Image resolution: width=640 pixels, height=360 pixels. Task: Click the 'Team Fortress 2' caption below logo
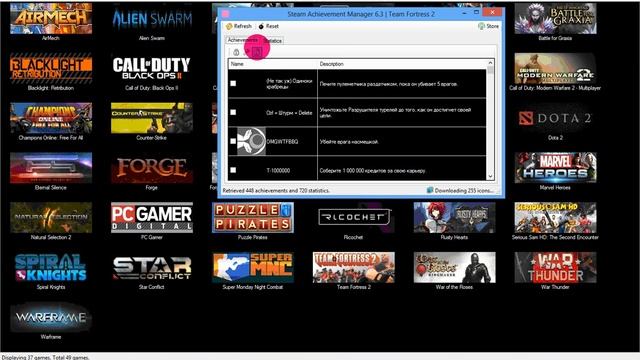point(353,287)
